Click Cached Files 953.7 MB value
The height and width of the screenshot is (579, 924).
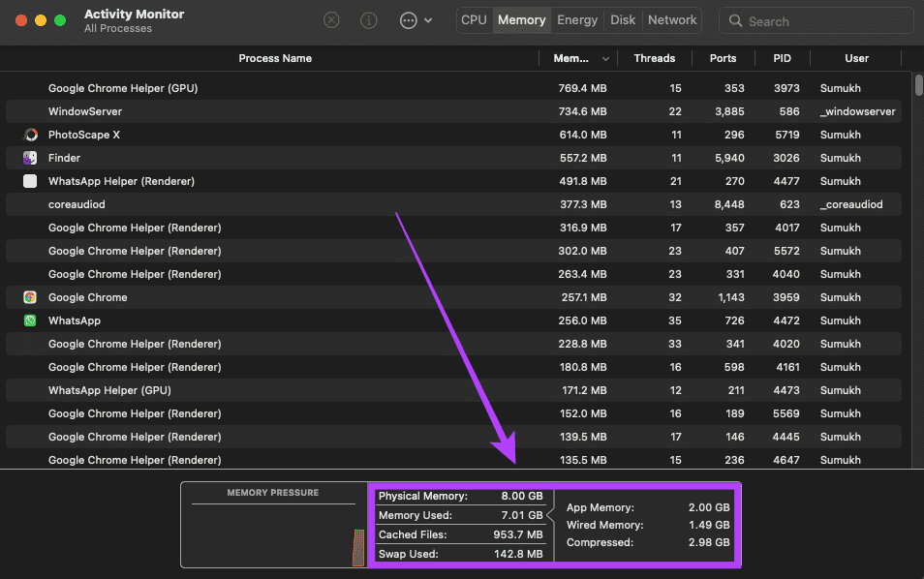tap(517, 534)
